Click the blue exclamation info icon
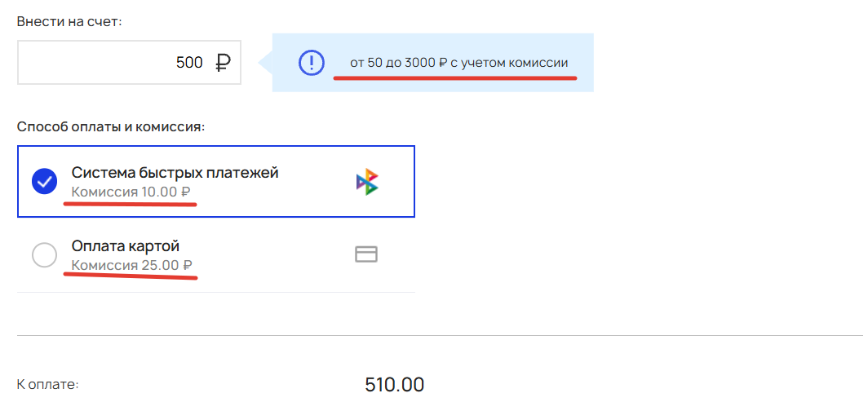The image size is (868, 402). pos(311,63)
